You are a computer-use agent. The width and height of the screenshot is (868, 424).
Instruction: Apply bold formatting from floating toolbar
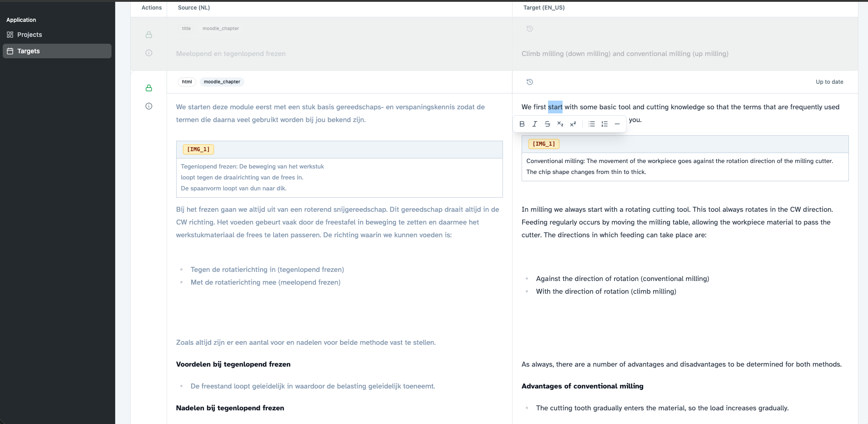pos(522,124)
